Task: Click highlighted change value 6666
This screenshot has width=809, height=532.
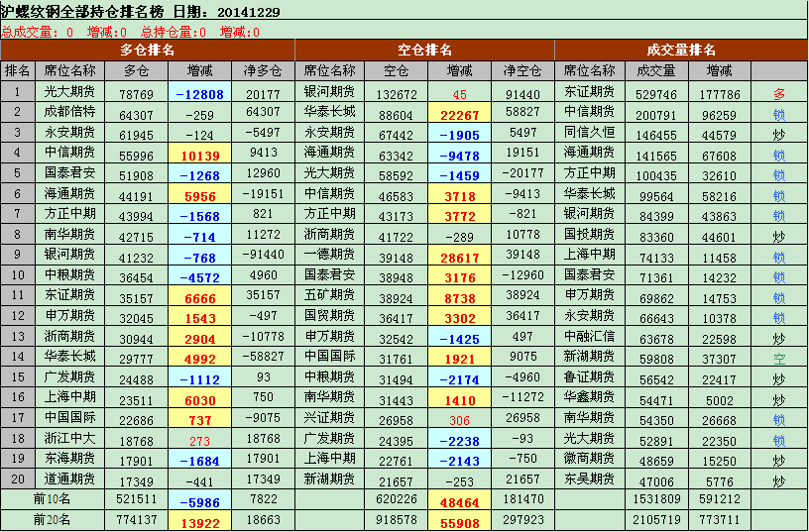Action: coord(199,298)
